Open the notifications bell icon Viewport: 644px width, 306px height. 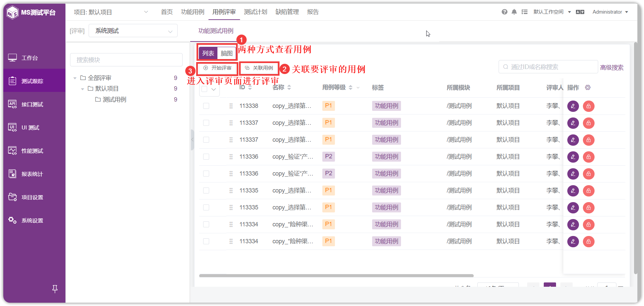(514, 12)
